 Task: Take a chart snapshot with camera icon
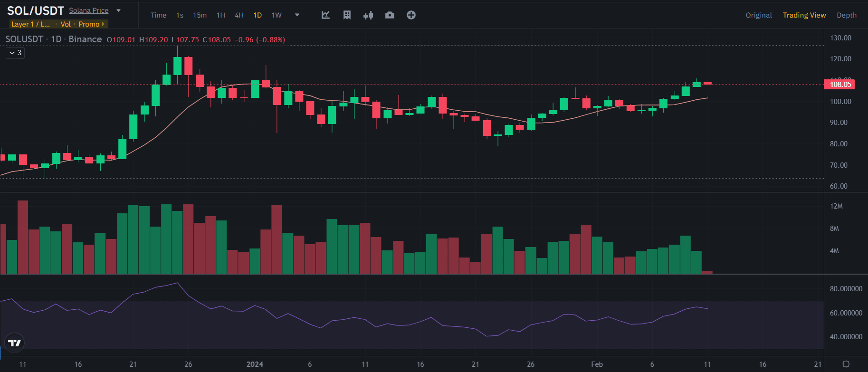pyautogui.click(x=390, y=15)
